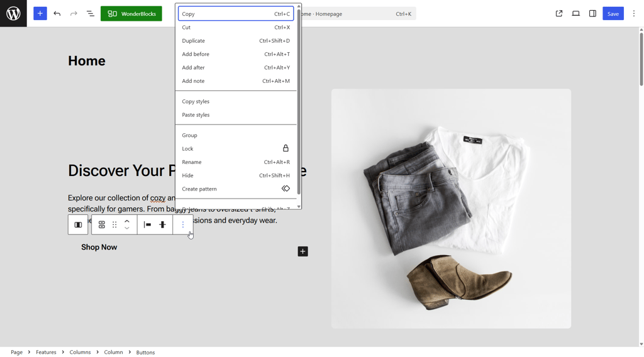644x357 pixels.
Task: Open the device preview laptop icon
Action: [x=576, y=14]
